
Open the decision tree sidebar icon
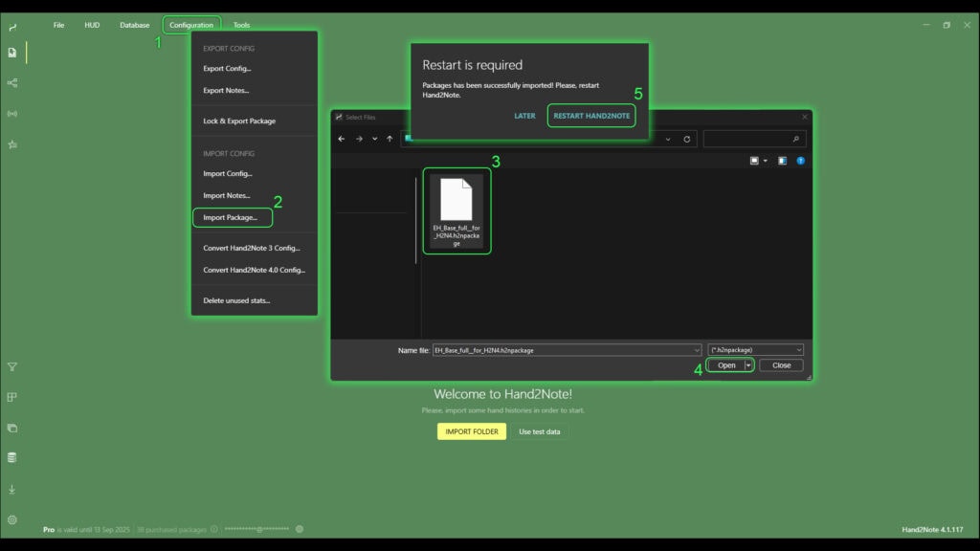pos(12,82)
